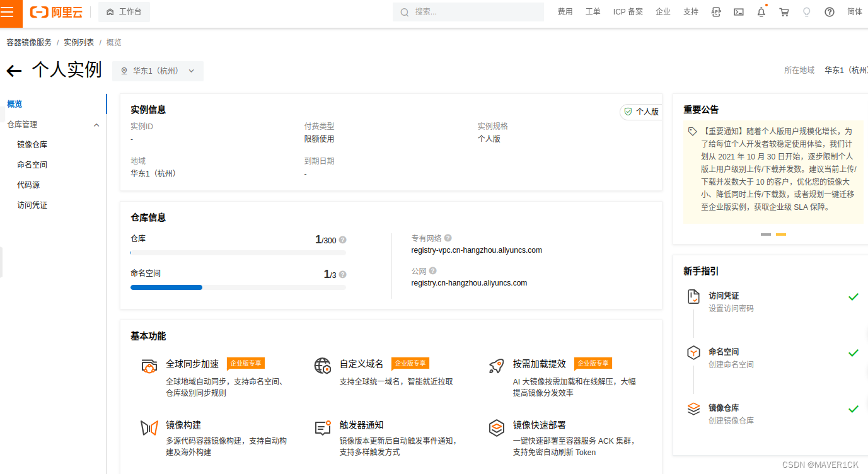The image size is (868, 474).
Task: Open 访问凭证 in the sidebar
Action: pyautogui.click(x=32, y=205)
